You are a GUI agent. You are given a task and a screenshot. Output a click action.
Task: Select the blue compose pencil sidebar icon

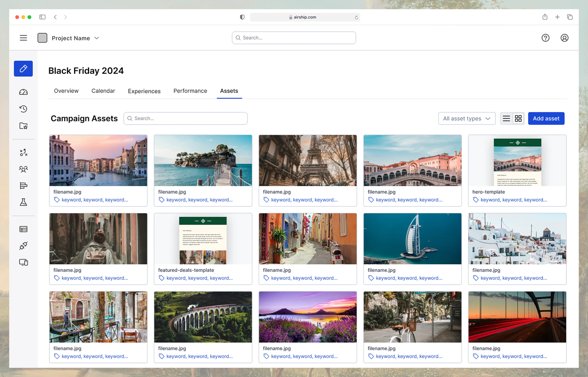coord(23,69)
